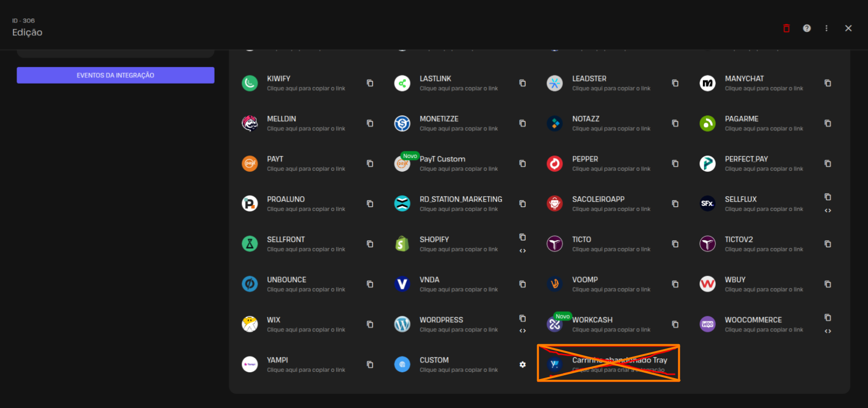Copy the RD_STATION_MARKETING link

[x=522, y=204]
